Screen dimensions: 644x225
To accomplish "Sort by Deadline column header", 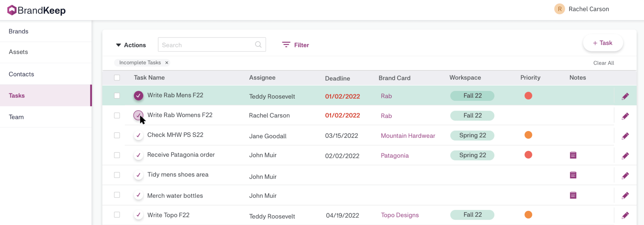I will [x=337, y=78].
